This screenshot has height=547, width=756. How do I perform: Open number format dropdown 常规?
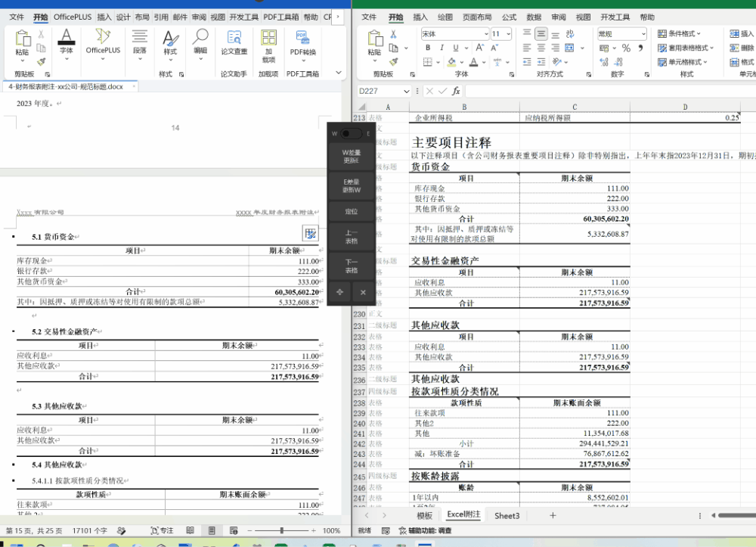pos(643,34)
